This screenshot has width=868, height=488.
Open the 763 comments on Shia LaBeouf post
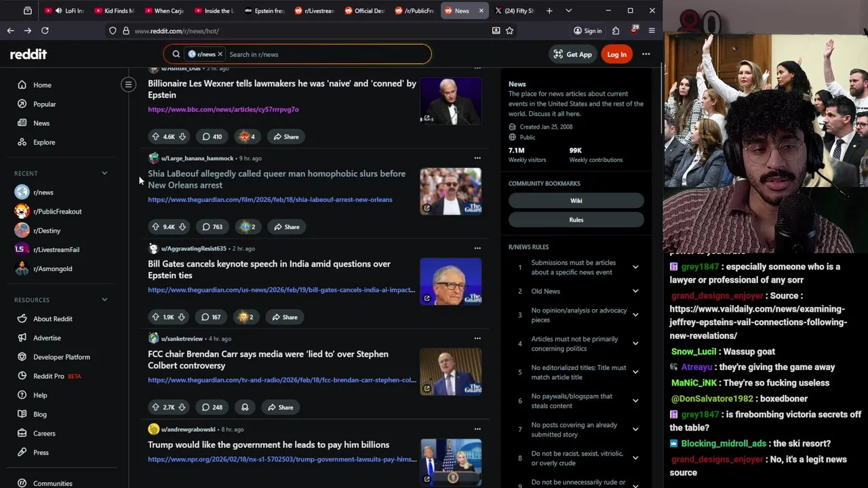pyautogui.click(x=212, y=227)
